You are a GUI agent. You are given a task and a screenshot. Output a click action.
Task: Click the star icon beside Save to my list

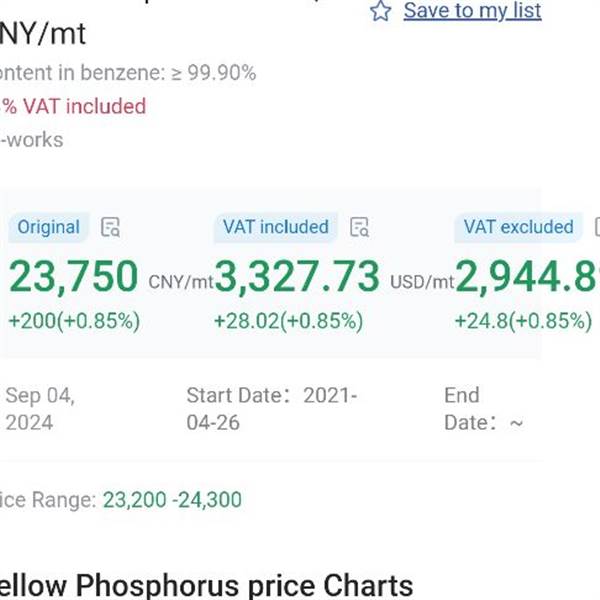click(x=380, y=11)
